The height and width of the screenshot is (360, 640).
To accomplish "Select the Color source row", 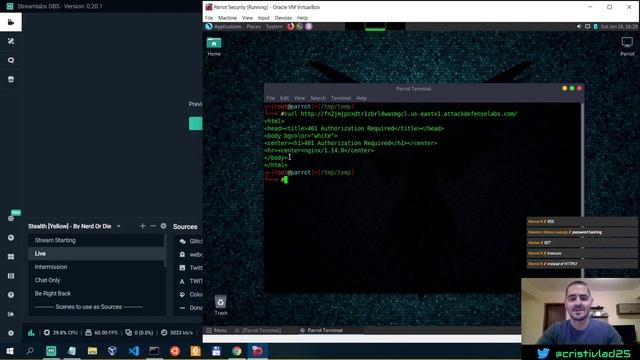I will pyautogui.click(x=189, y=294).
